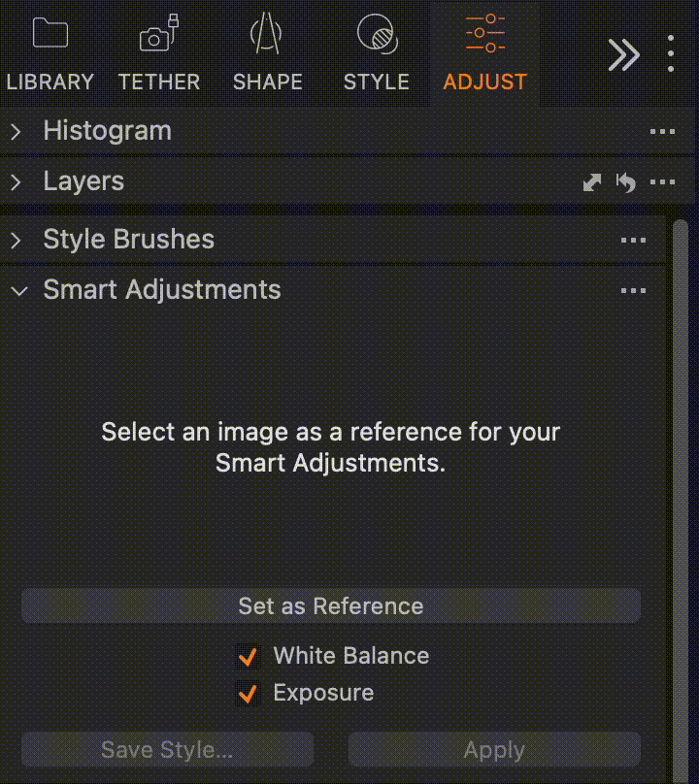Uncheck the White Balance checkbox
This screenshot has width=699, height=784.
249,657
